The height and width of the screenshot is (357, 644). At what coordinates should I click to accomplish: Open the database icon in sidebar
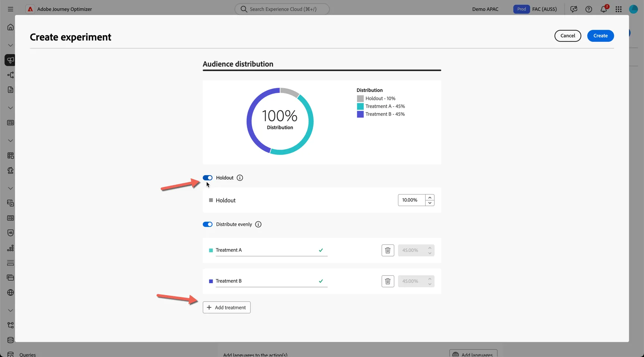tap(10, 340)
